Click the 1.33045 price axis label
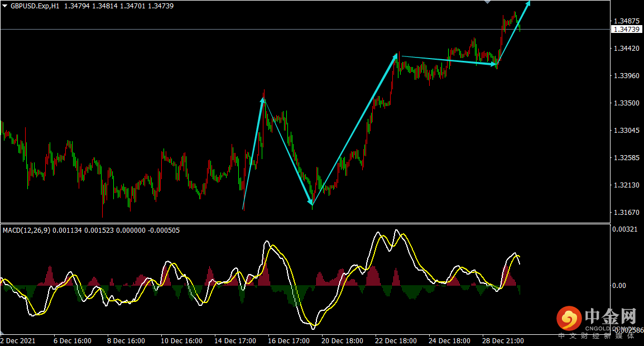The image size is (644, 346). click(x=626, y=130)
